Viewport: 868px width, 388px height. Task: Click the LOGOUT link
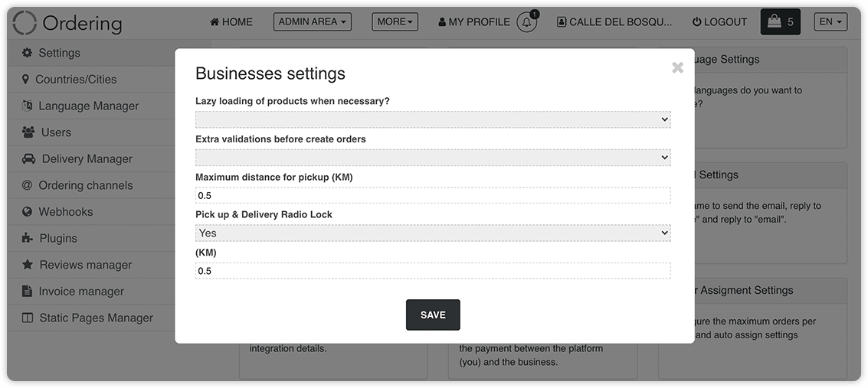coord(719,22)
